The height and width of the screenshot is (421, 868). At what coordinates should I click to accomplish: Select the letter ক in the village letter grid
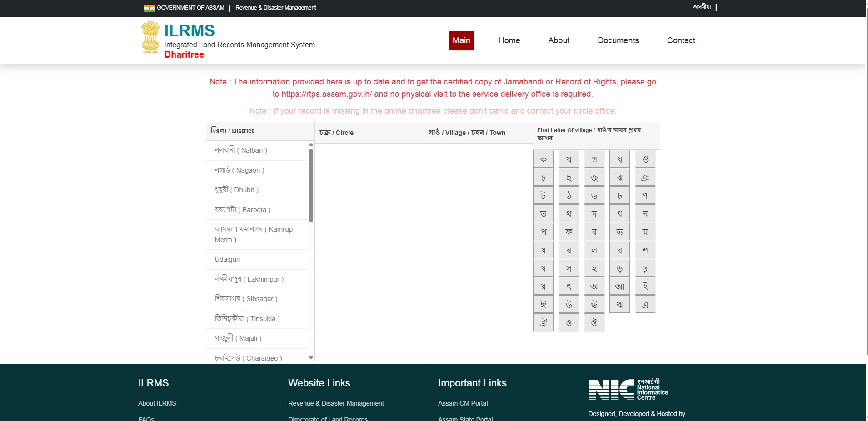pos(543,158)
